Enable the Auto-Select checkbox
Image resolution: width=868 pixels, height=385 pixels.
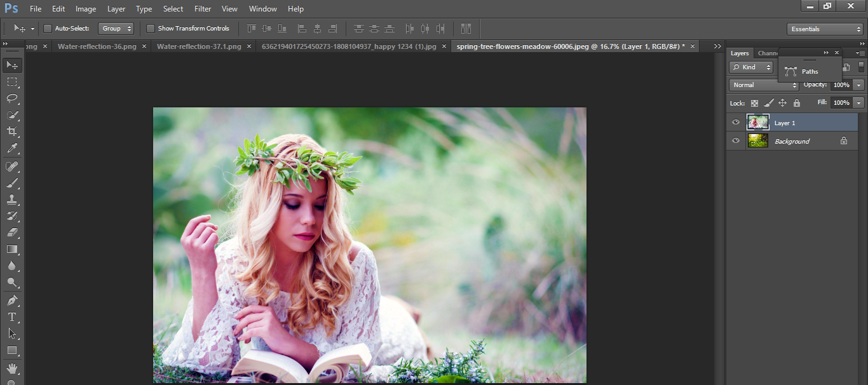(x=48, y=29)
